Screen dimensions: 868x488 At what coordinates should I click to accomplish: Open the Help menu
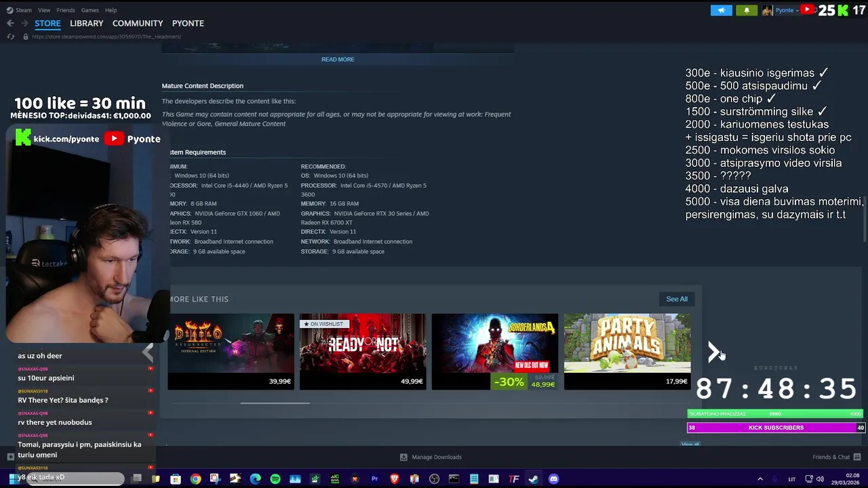[x=111, y=10]
